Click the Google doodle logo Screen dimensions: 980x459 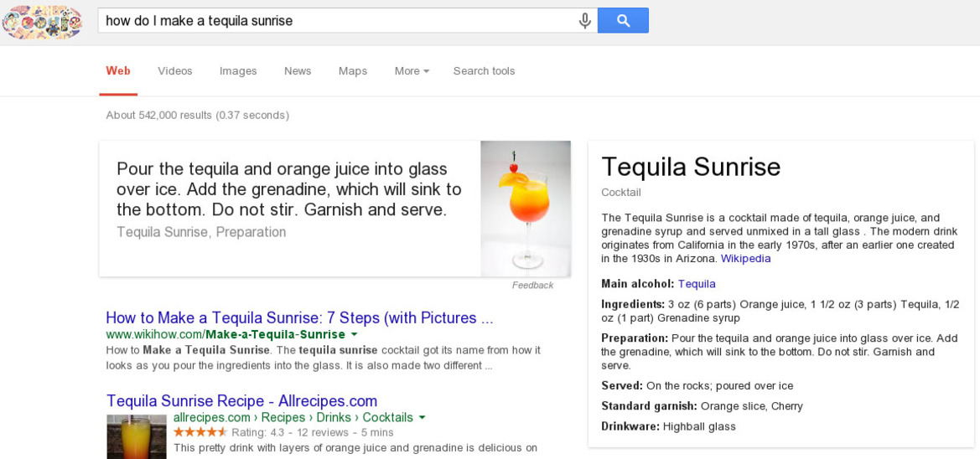42,22
